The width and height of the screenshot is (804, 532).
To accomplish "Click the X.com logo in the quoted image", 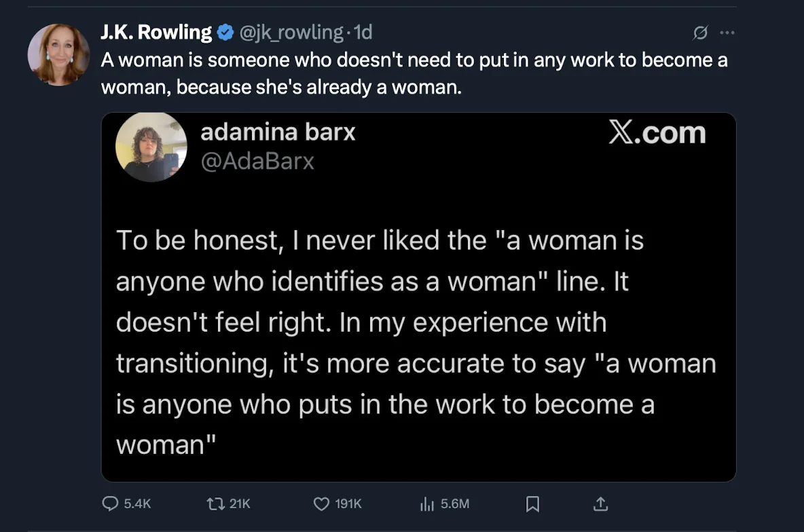I will pos(657,133).
